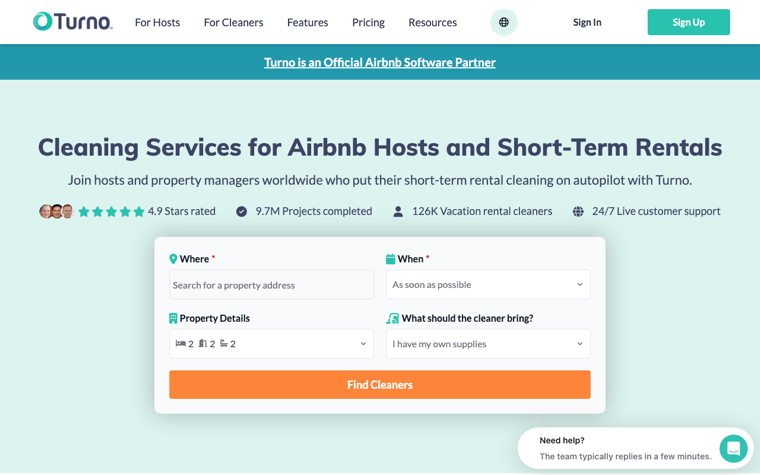Open the 'I have my own supplies' dropdown

click(x=488, y=344)
